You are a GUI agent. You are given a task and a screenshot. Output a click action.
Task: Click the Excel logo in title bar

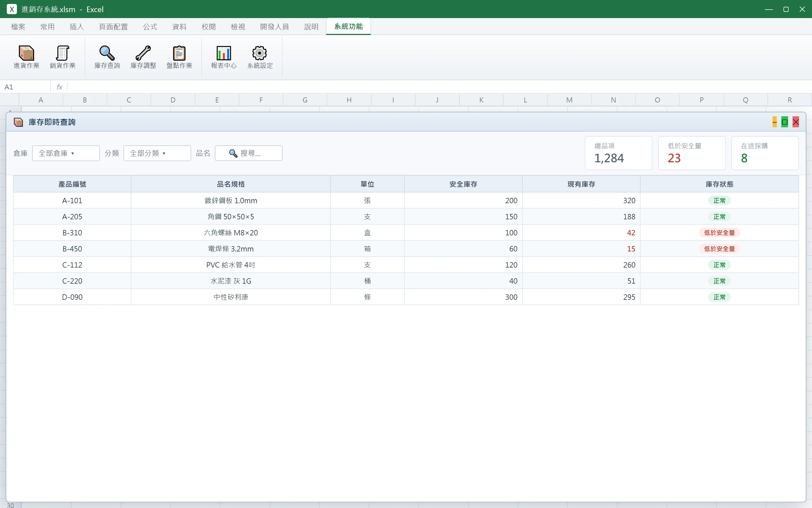pyautogui.click(x=12, y=9)
